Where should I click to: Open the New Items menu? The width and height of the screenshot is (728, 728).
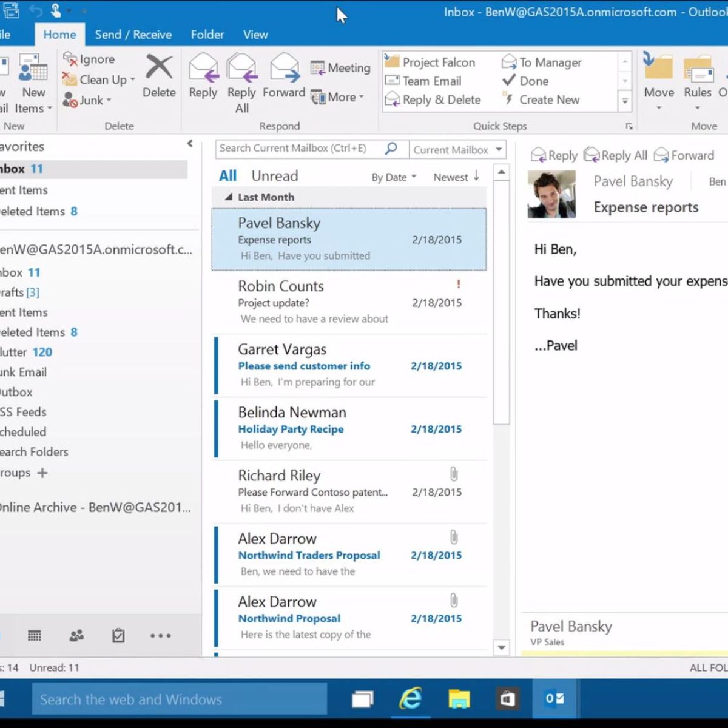coord(33,83)
